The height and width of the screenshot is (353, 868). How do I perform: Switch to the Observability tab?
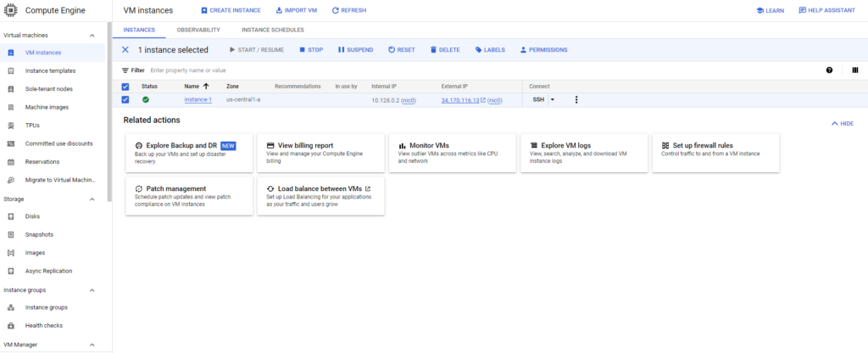coord(198,30)
